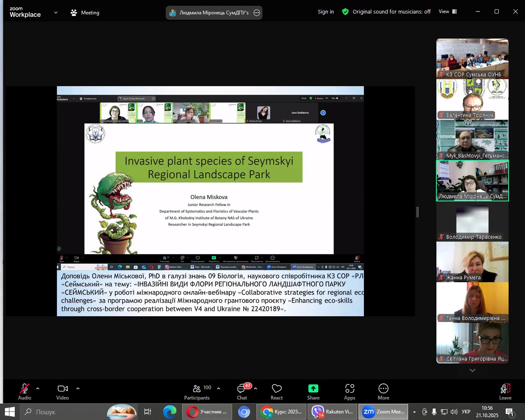
Task: Click the Sign in link
Action: pos(326,12)
